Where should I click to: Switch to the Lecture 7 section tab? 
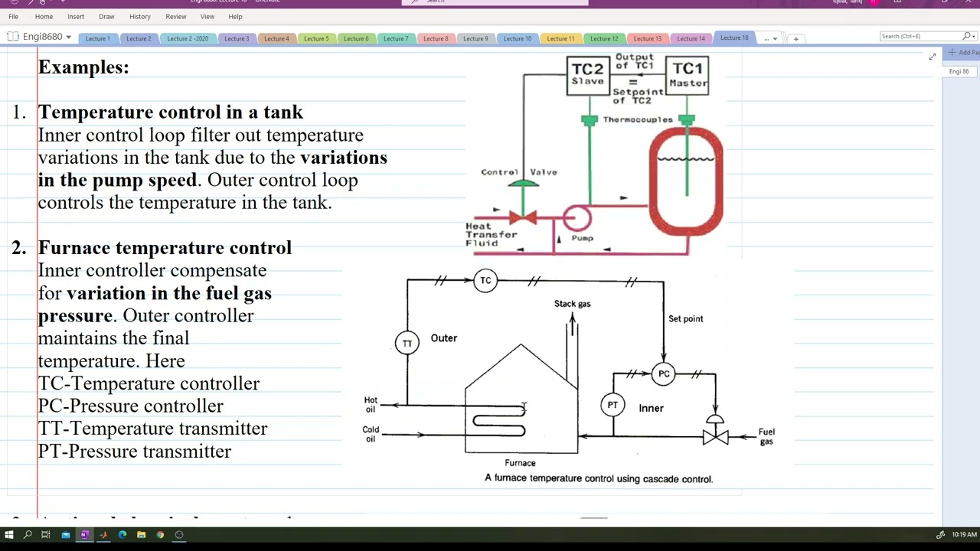click(396, 38)
